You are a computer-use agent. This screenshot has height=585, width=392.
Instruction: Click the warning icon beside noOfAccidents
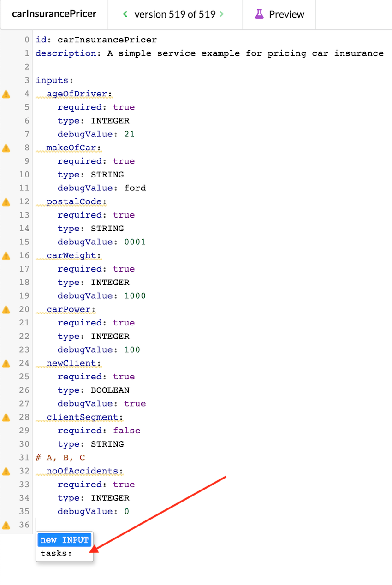pyautogui.click(x=6, y=471)
